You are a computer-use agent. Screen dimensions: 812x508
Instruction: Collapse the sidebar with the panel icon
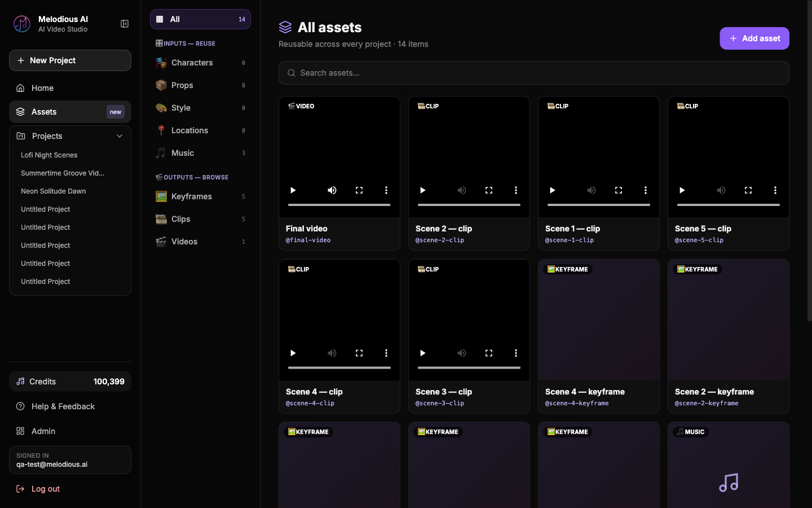click(x=125, y=24)
